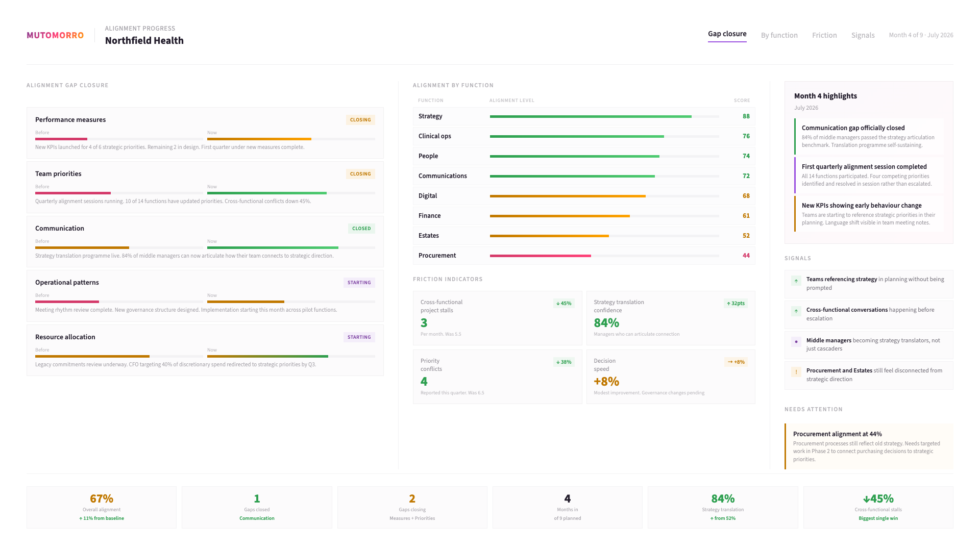
Task: Click the 38% down badge on Priority conflicts
Action: pos(563,362)
